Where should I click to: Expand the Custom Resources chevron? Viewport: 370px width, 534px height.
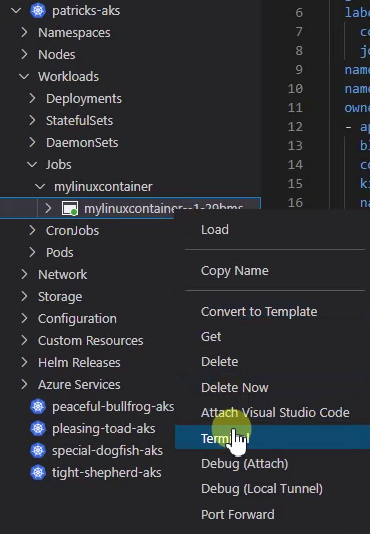[x=24, y=341]
